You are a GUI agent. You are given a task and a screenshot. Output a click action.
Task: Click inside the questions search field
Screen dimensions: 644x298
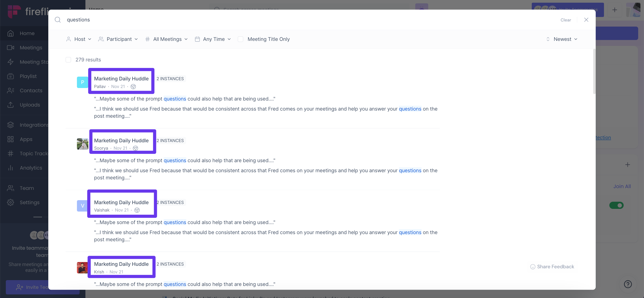(x=78, y=20)
